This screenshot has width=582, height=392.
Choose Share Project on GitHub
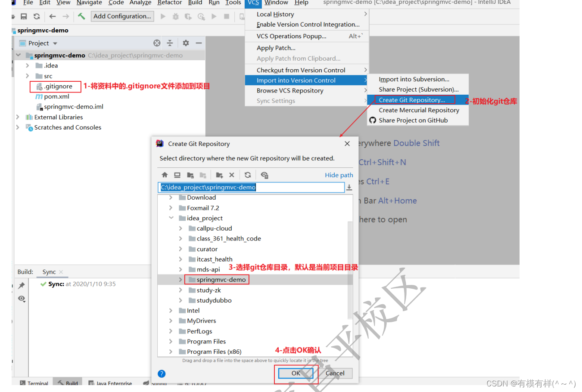pyautogui.click(x=417, y=120)
